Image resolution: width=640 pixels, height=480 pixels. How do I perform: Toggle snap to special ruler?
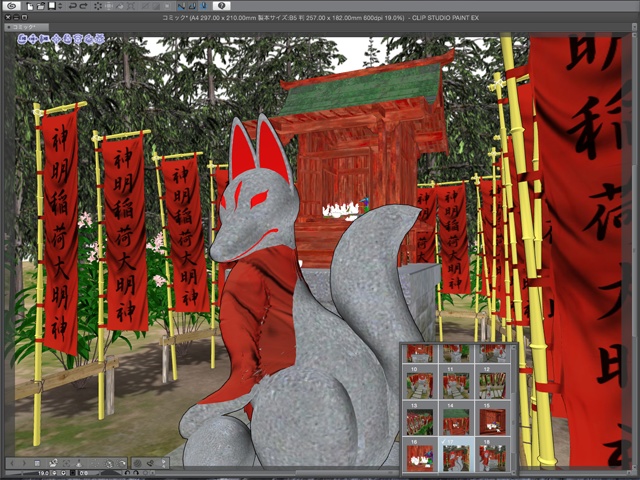(192, 6)
